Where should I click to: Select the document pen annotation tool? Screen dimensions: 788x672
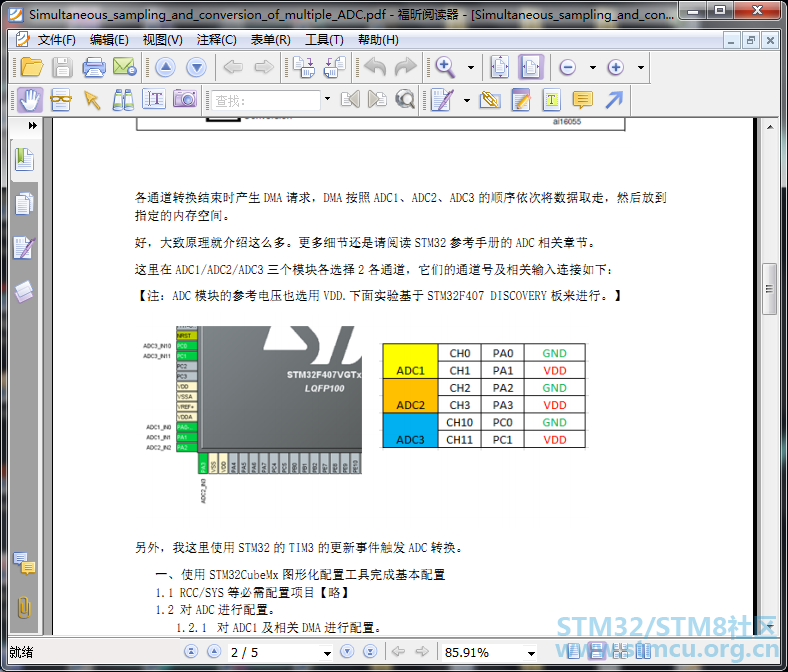coord(443,100)
